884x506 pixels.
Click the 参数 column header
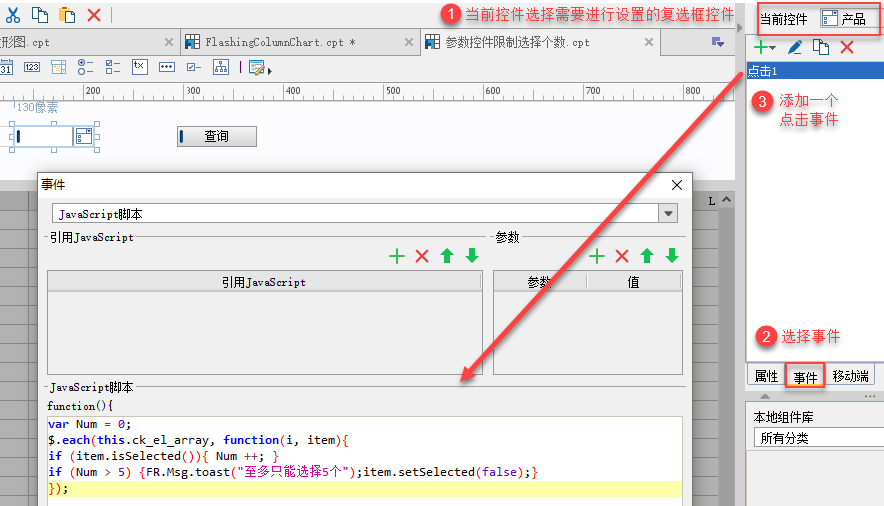[540, 282]
